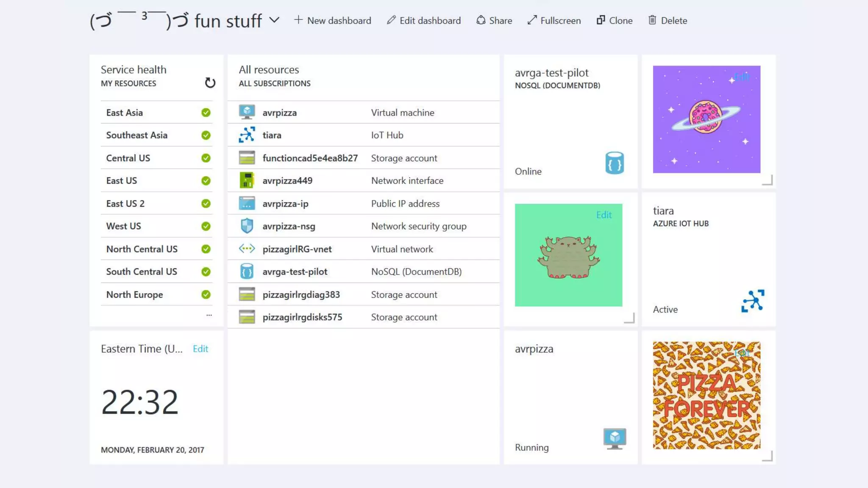Click Share dashboard button

(x=494, y=20)
